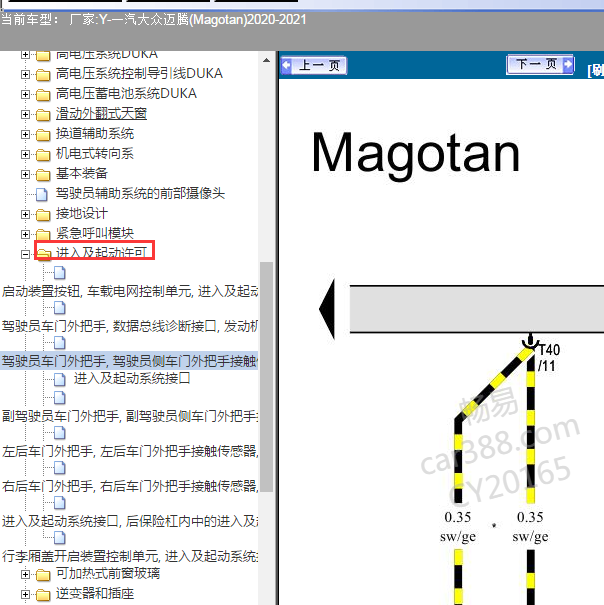Expand the 高电压蓄电池系统DUKA folder
This screenshot has height=605, width=604.
pyautogui.click(x=25, y=94)
